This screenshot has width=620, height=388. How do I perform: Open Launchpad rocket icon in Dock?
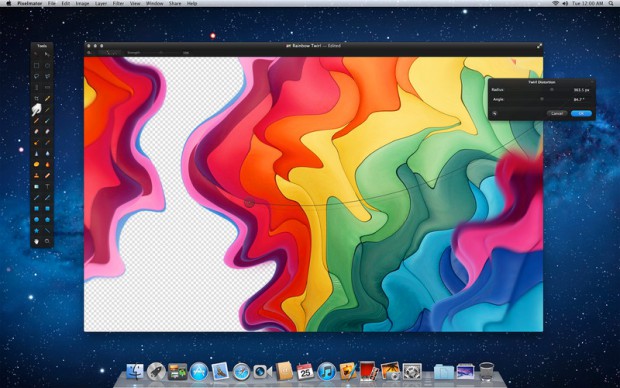coord(156,372)
